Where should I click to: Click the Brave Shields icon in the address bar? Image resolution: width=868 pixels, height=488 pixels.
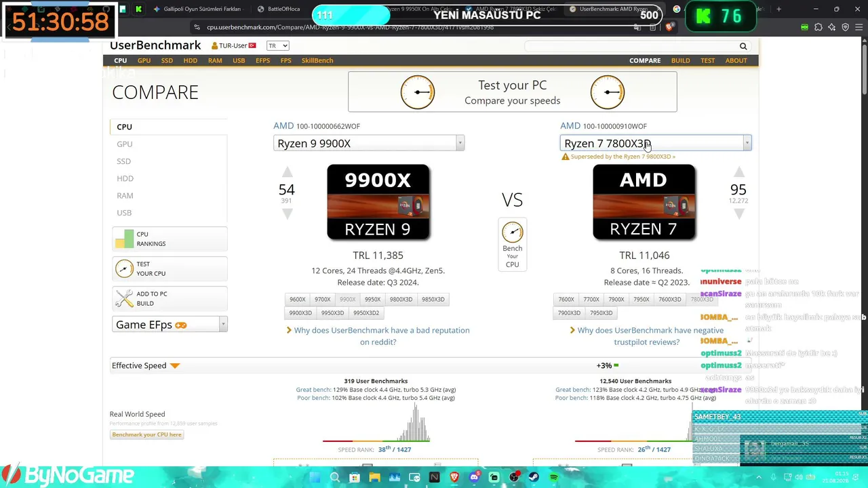coord(669,27)
